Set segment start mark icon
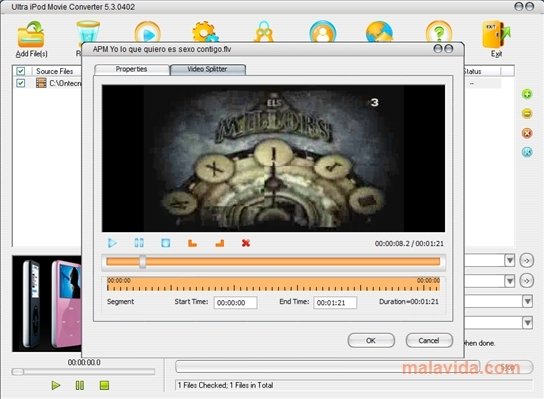Image resolution: width=544 pixels, height=399 pixels. pyautogui.click(x=193, y=243)
